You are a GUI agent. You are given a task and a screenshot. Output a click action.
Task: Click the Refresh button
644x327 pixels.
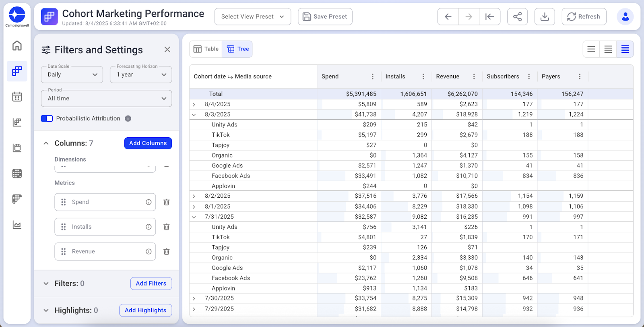584,17
